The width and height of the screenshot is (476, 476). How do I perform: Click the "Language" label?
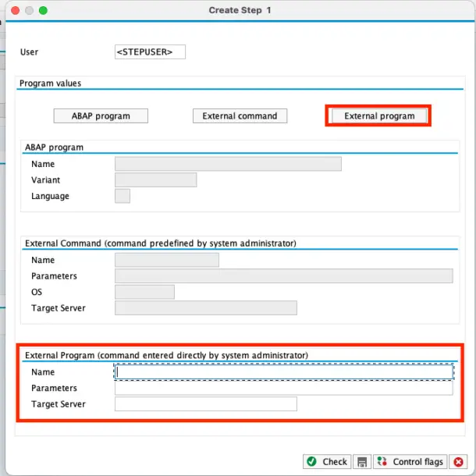[50, 196]
